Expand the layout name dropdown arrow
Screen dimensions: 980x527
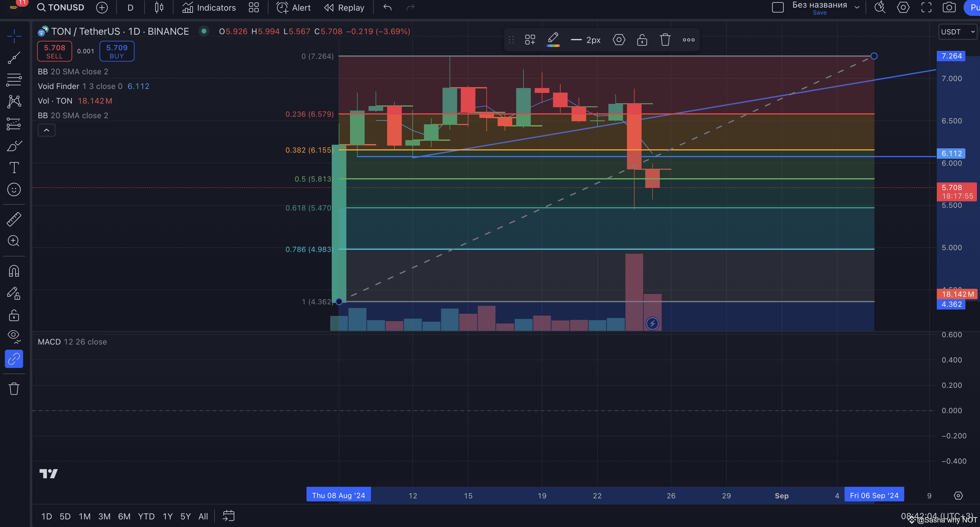coord(857,7)
